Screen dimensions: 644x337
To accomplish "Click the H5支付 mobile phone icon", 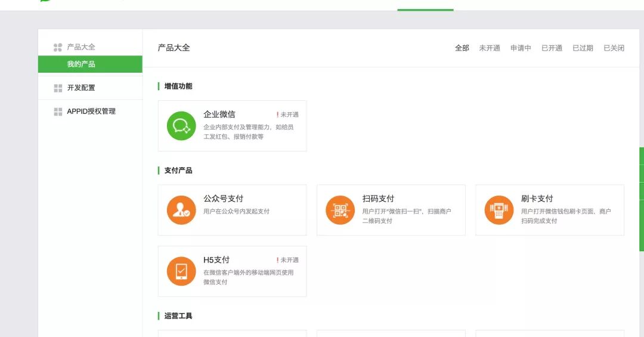I will 181,271.
